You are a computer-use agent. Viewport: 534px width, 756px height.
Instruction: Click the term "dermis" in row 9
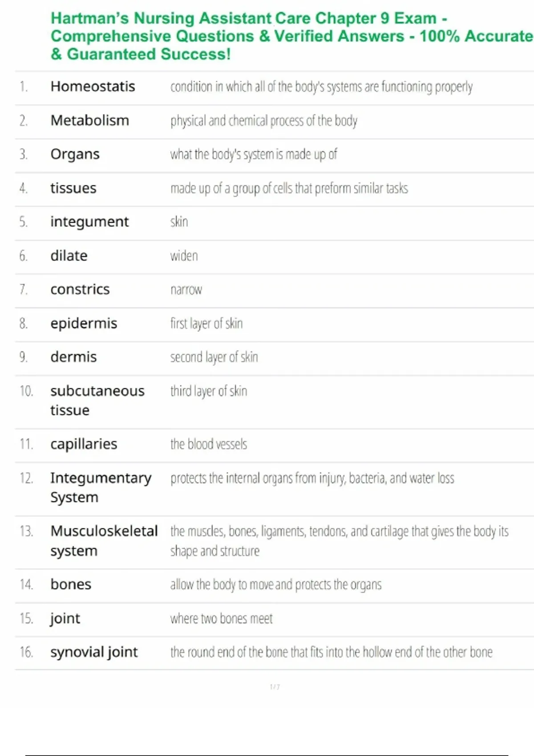[73, 357]
